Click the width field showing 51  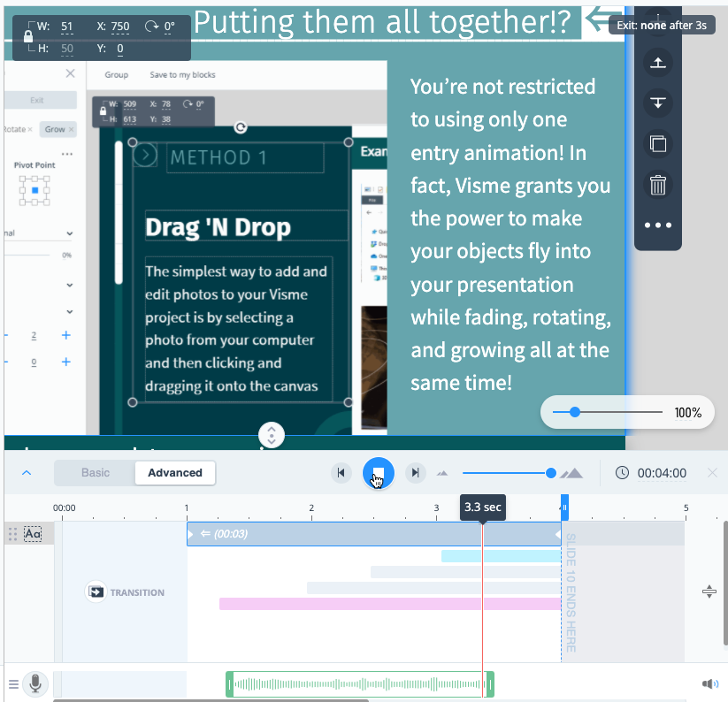click(x=67, y=27)
